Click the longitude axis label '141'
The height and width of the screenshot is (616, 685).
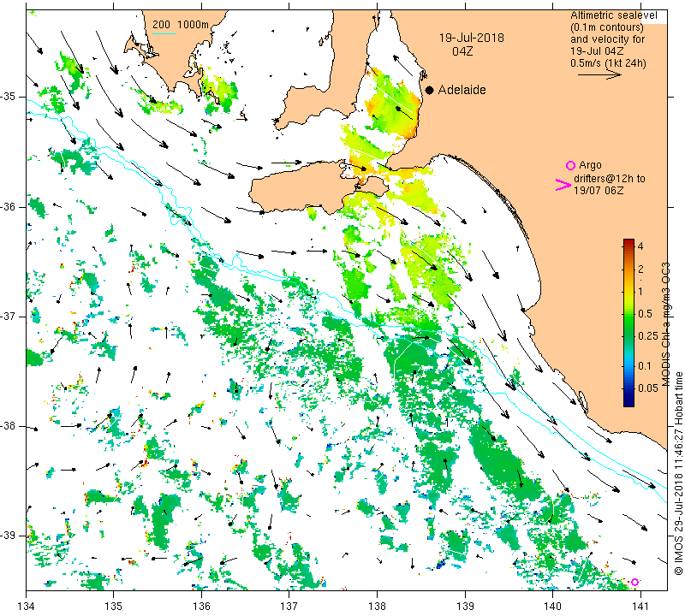[640, 606]
